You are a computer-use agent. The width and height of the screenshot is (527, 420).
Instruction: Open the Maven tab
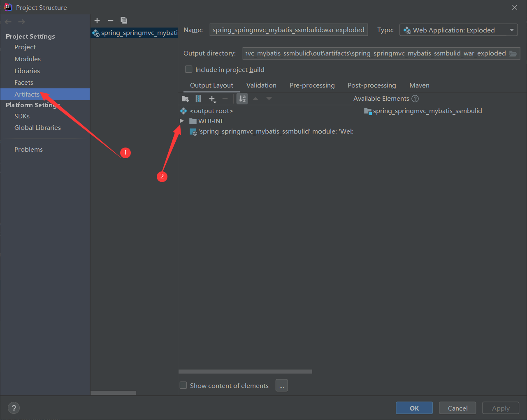click(419, 85)
